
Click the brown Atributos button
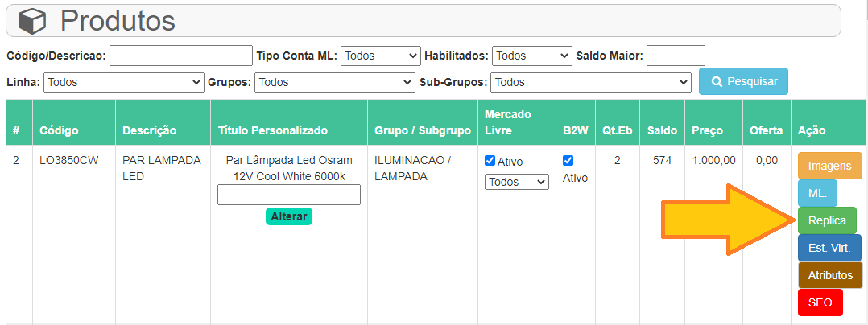[830, 275]
